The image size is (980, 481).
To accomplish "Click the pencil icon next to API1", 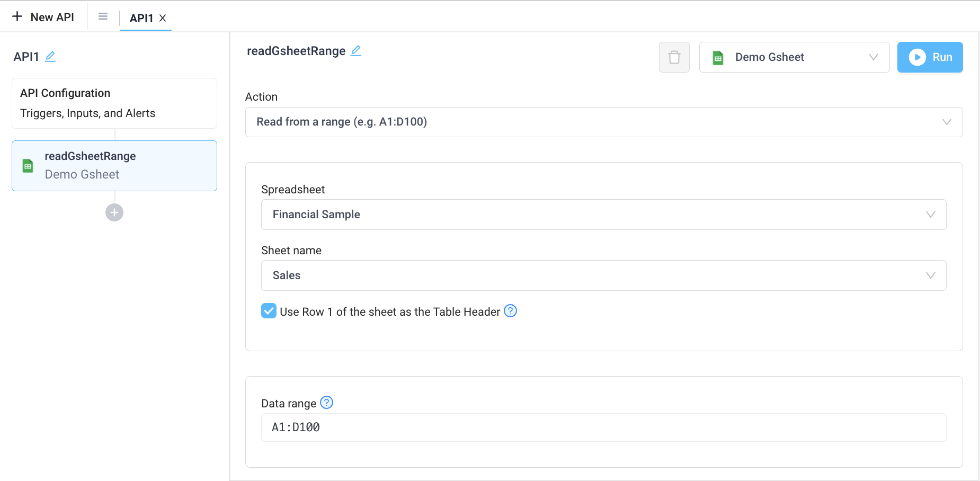I will tap(51, 56).
